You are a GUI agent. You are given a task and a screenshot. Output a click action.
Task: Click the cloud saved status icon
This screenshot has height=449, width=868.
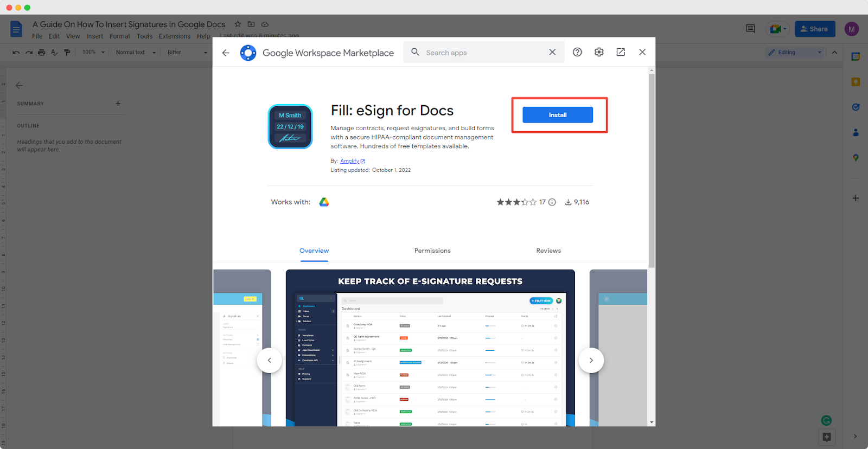coord(265,24)
